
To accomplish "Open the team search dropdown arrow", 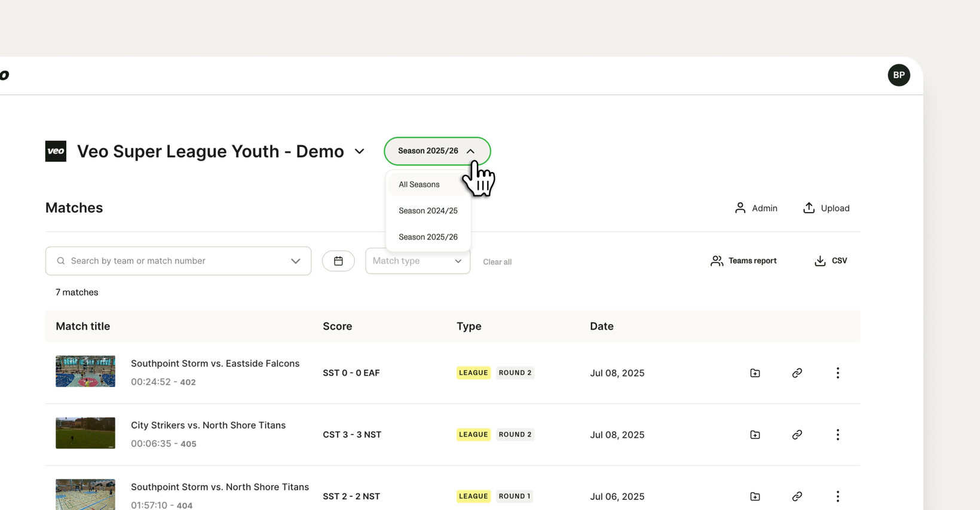I will coord(295,261).
